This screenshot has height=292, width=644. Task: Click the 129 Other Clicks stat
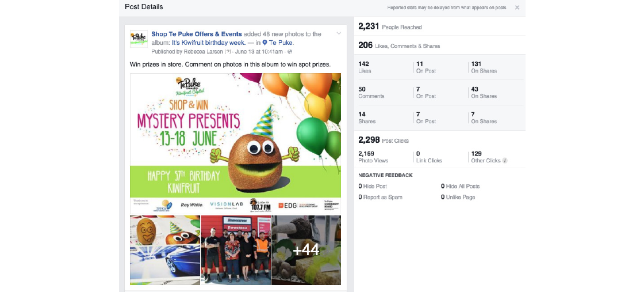(x=486, y=157)
